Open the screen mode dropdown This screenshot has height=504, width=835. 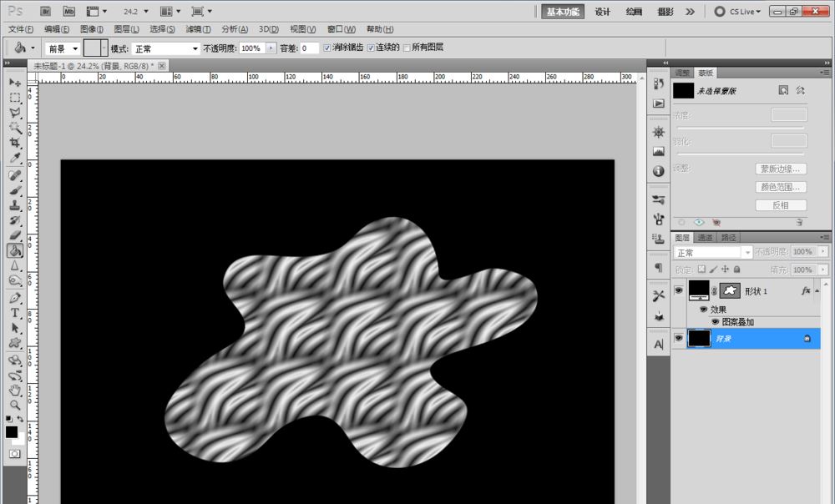(202, 11)
